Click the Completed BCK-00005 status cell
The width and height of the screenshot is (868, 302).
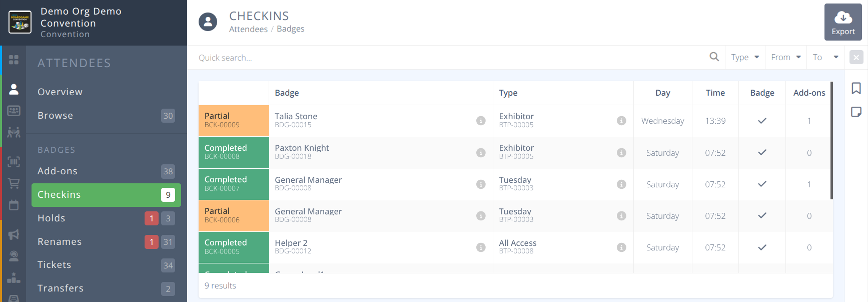click(234, 247)
